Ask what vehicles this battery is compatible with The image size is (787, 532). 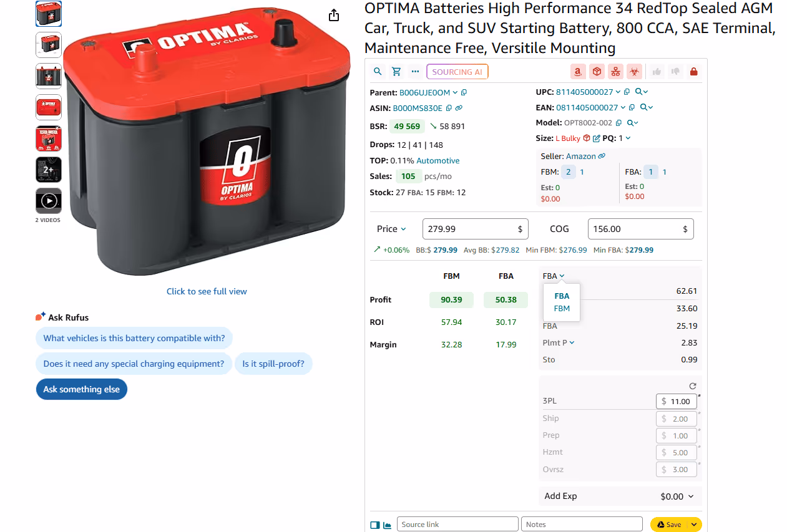[134, 338]
